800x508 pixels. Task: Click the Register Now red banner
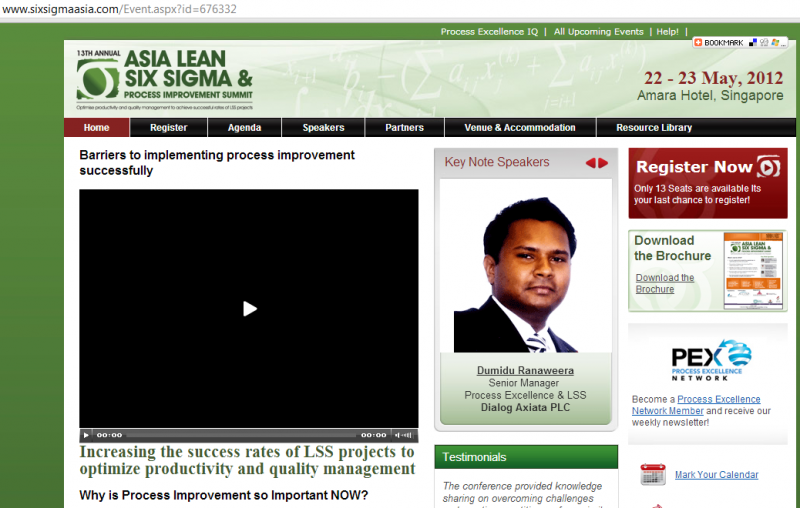(708, 183)
